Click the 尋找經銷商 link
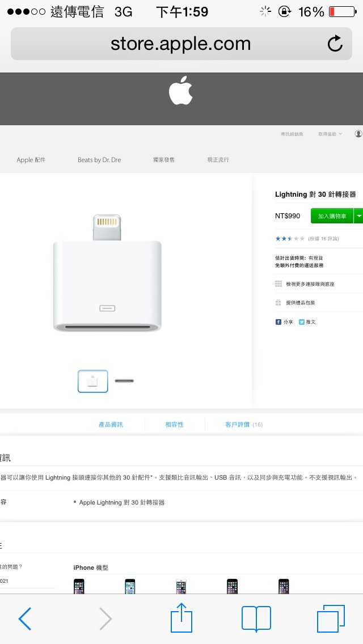 click(x=292, y=134)
